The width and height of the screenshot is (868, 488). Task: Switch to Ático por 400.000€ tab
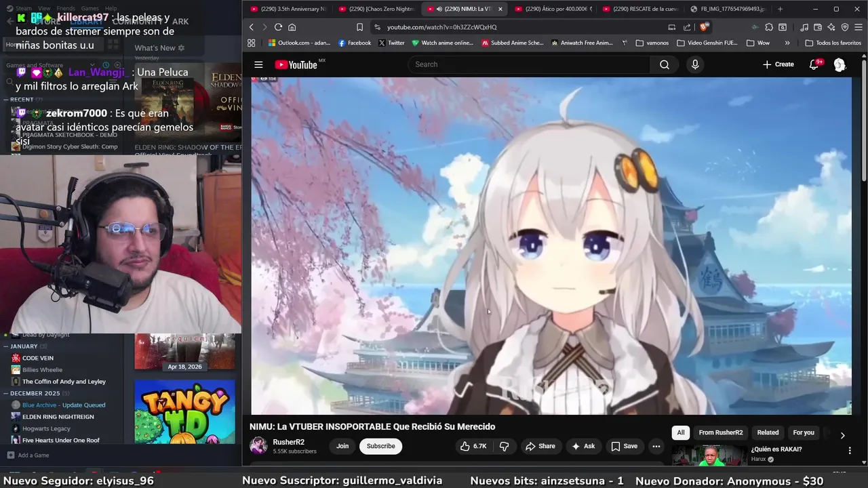tap(553, 9)
